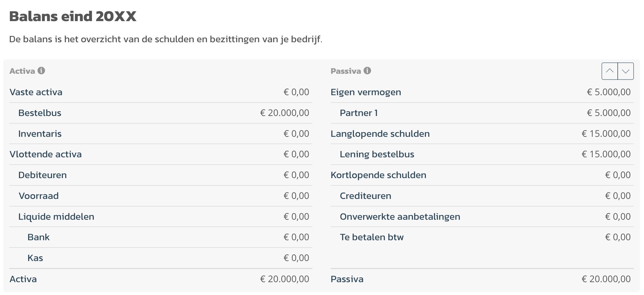Select the Voorraad row
Image resolution: width=644 pixels, height=295 pixels.
[161, 196]
